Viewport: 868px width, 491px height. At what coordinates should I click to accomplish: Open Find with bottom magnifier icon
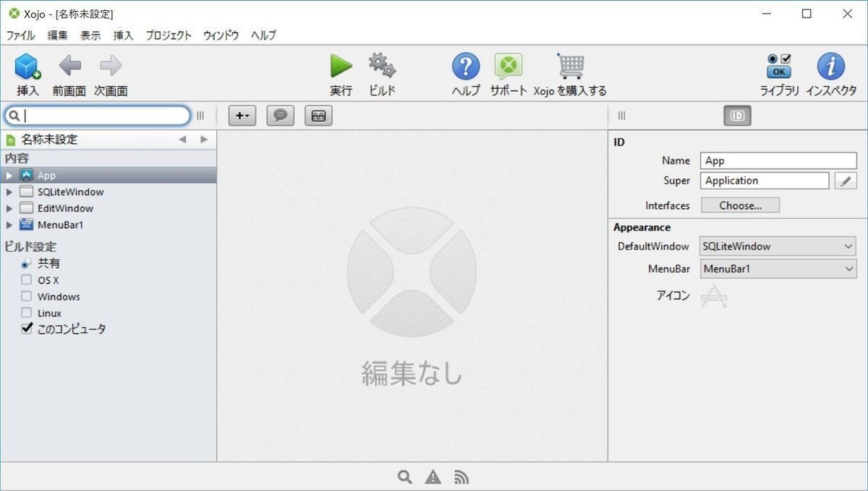pos(406,477)
